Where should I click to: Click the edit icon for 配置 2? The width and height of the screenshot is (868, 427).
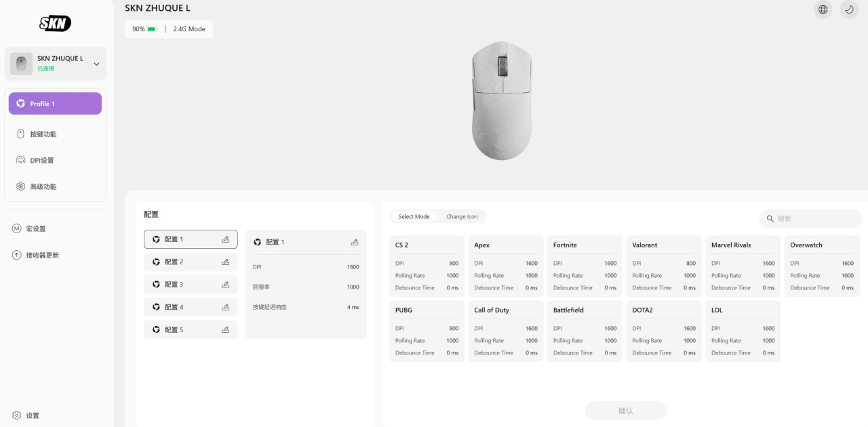pos(225,262)
